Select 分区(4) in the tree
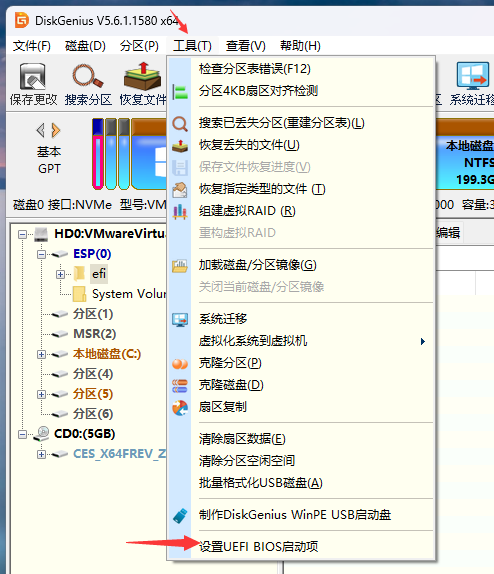 tap(93, 374)
